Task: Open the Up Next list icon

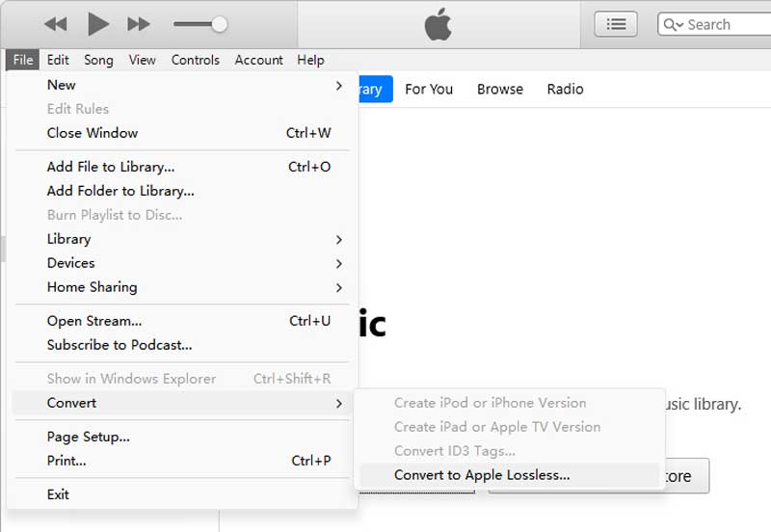Action: pyautogui.click(x=616, y=24)
